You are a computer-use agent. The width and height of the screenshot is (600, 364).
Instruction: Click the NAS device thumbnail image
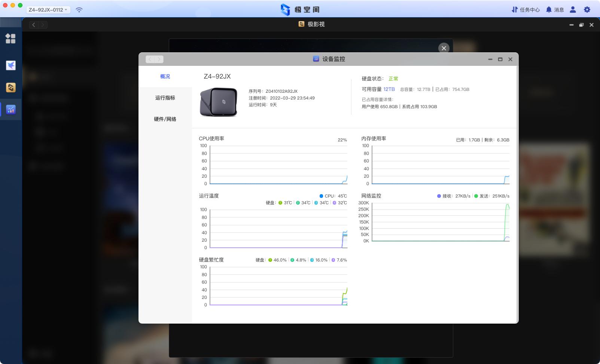[219, 102]
